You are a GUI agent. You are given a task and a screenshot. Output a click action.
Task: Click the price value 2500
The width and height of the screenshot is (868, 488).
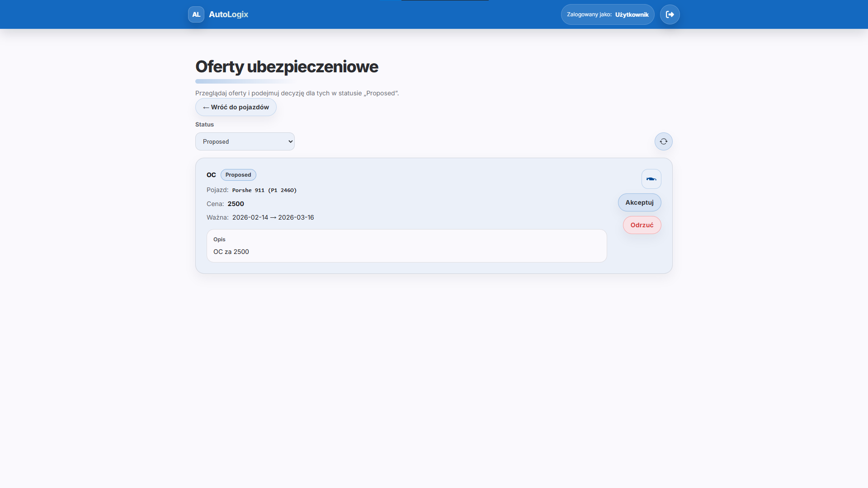[236, 204]
